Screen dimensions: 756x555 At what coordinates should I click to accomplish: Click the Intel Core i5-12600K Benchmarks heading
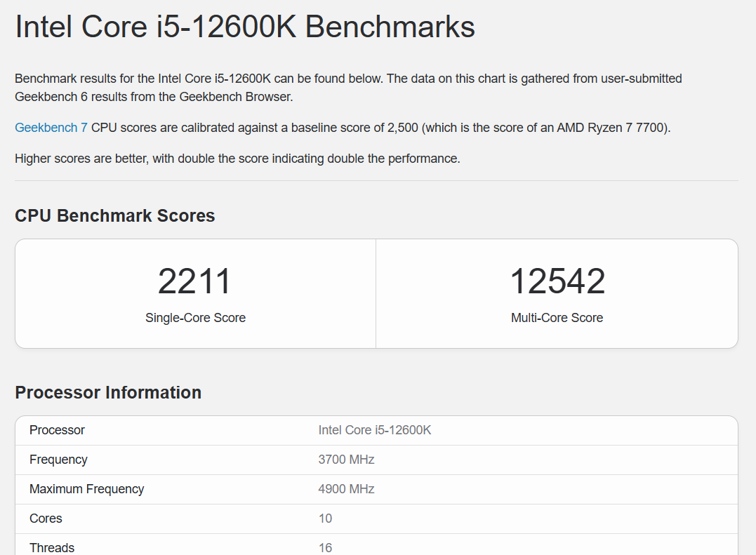pos(245,27)
